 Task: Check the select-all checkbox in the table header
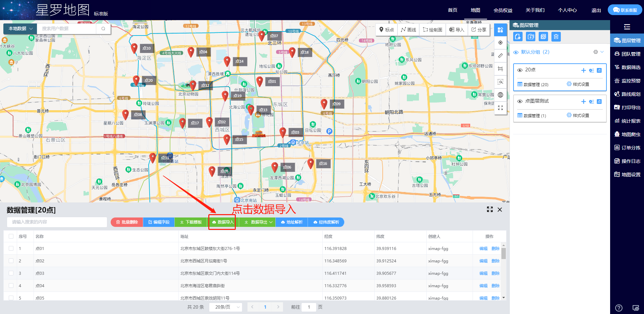11,236
